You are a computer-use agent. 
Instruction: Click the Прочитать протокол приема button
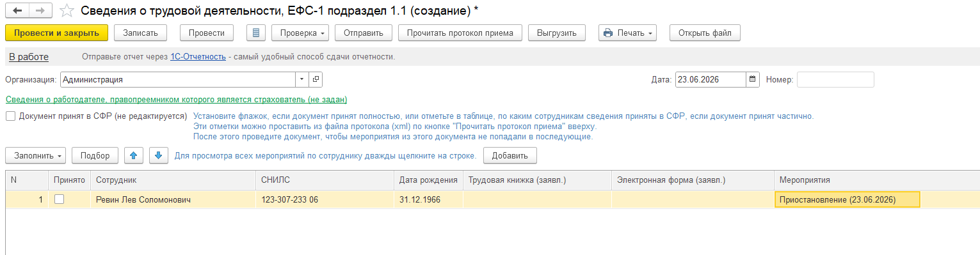(460, 33)
